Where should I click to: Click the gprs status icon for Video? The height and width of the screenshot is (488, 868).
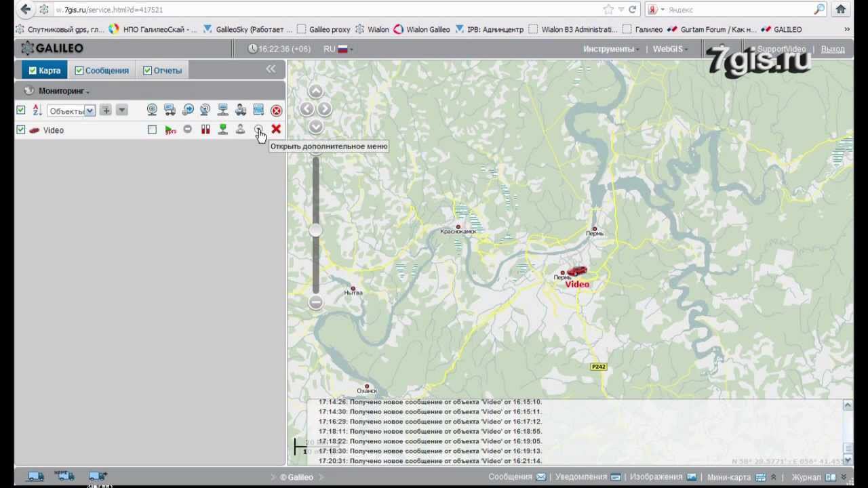170,130
